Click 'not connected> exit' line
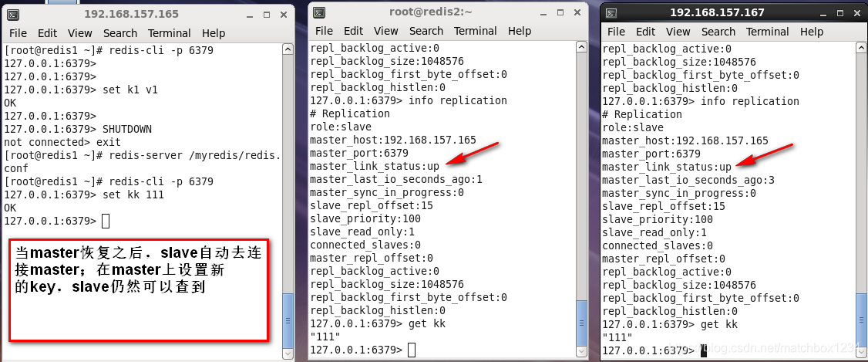The width and height of the screenshot is (868, 362). 62,143
